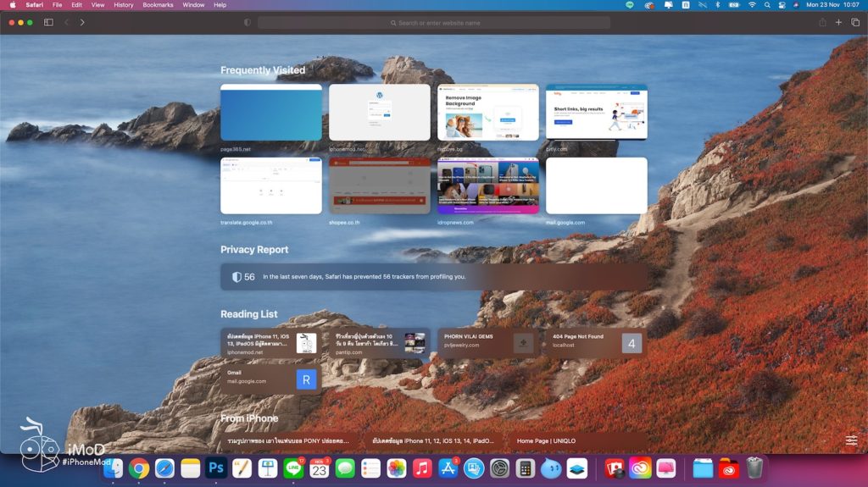Open the translate.google.co.th thumbnail
868x487 pixels.
coord(270,185)
